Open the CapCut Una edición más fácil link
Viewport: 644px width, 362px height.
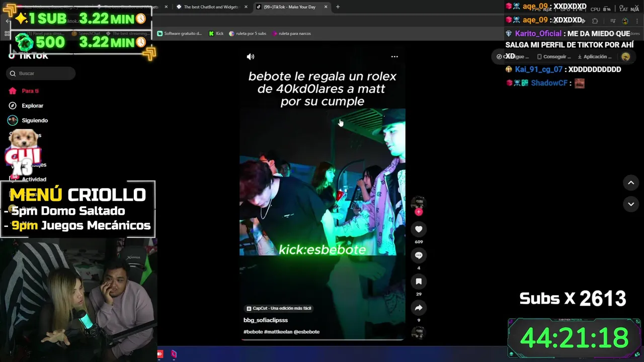pyautogui.click(x=279, y=308)
